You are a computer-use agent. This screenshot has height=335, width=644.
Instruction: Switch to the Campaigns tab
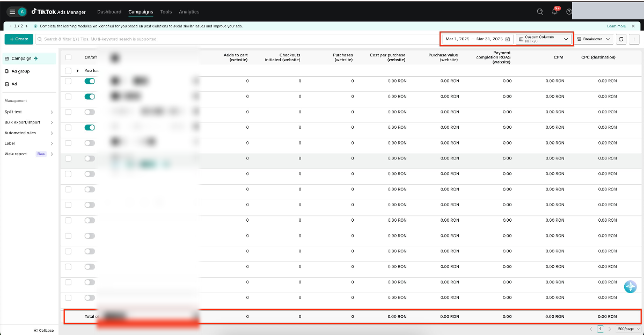pyautogui.click(x=141, y=12)
